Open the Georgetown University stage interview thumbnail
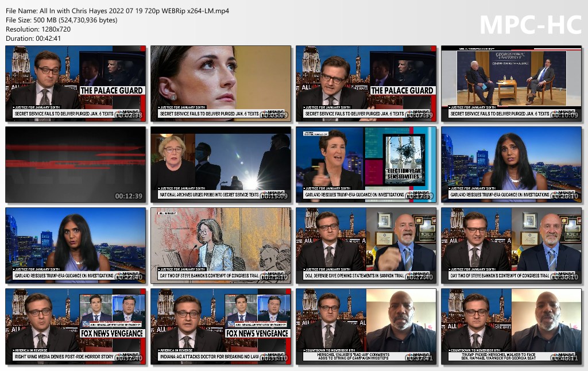The height and width of the screenshot is (371, 588). tap(512, 84)
